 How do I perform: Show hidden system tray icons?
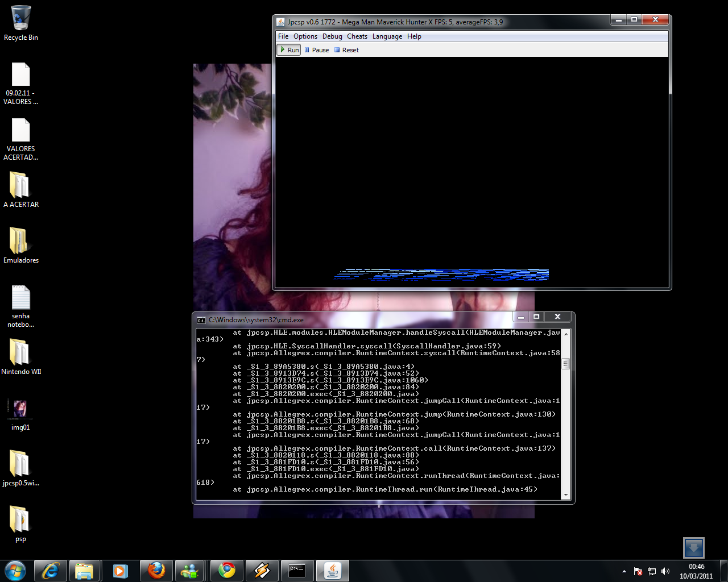624,571
